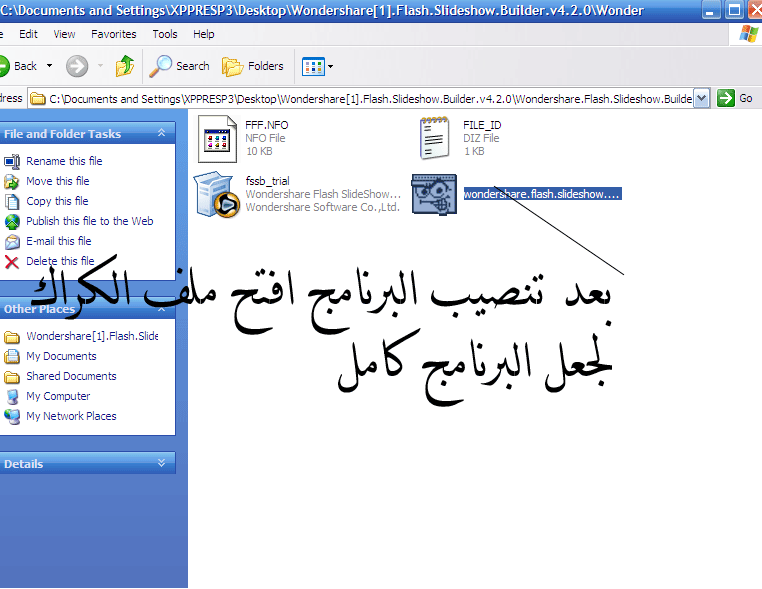Image resolution: width=762 pixels, height=589 pixels.
Task: Go up one folder level
Action: click(x=125, y=66)
